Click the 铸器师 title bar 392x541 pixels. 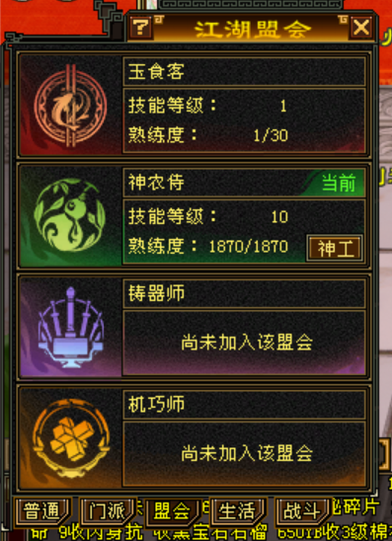click(244, 293)
